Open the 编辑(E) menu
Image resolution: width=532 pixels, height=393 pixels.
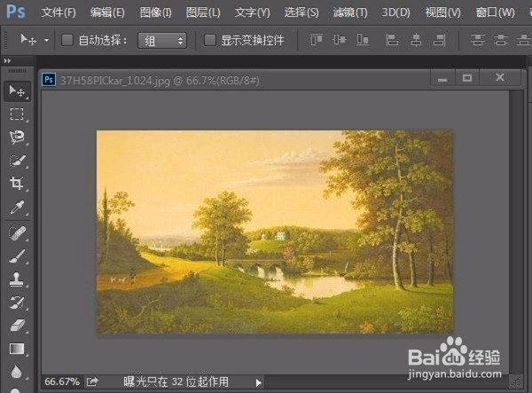pyautogui.click(x=107, y=12)
